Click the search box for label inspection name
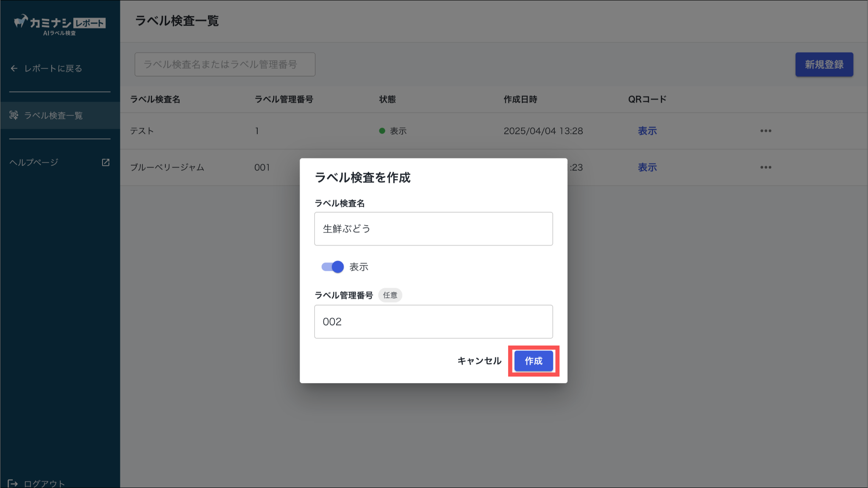868x488 pixels. tap(225, 64)
